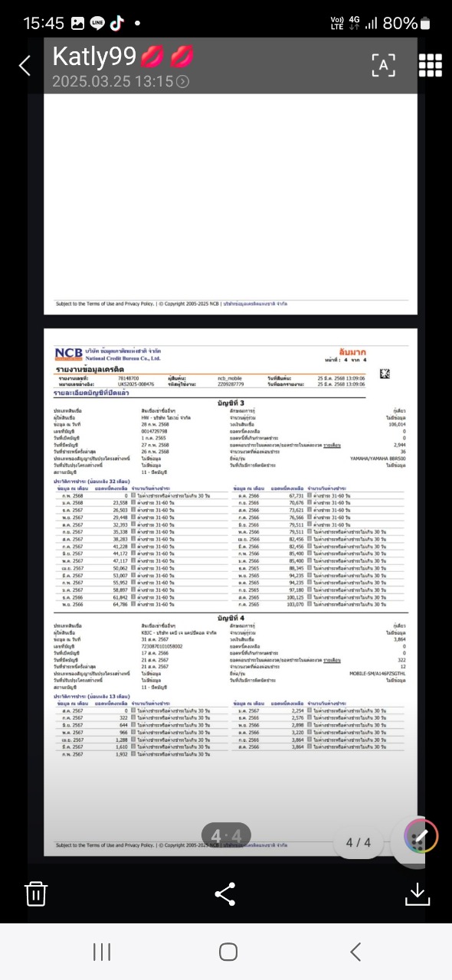Viewport: 452px width, 980px height.
Task: Tap the 4·4 gray page badge
Action: tap(226, 836)
